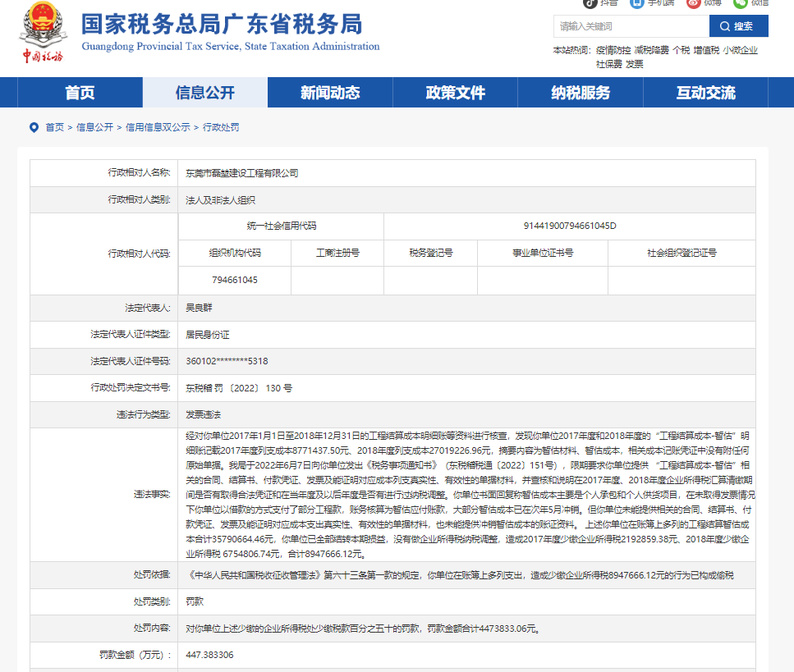The image size is (794, 672).
Task: Click 信用信息双公示 in the breadcrumb
Action: click(x=158, y=127)
